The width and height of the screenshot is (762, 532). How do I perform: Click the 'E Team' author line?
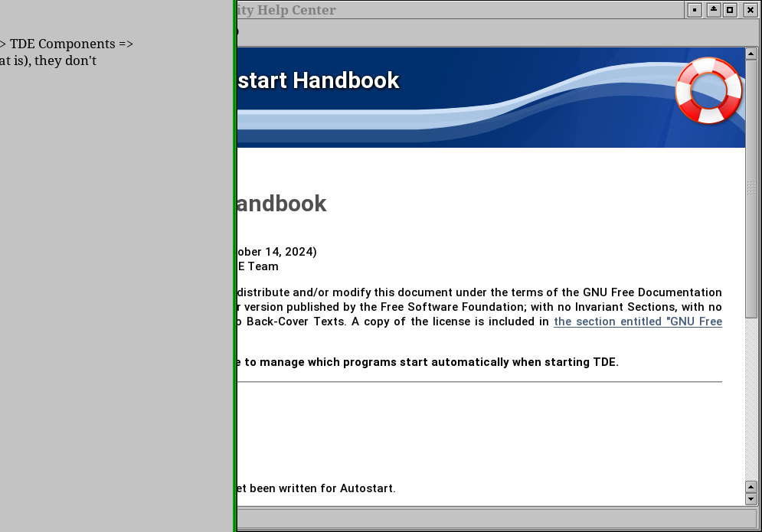tap(258, 266)
